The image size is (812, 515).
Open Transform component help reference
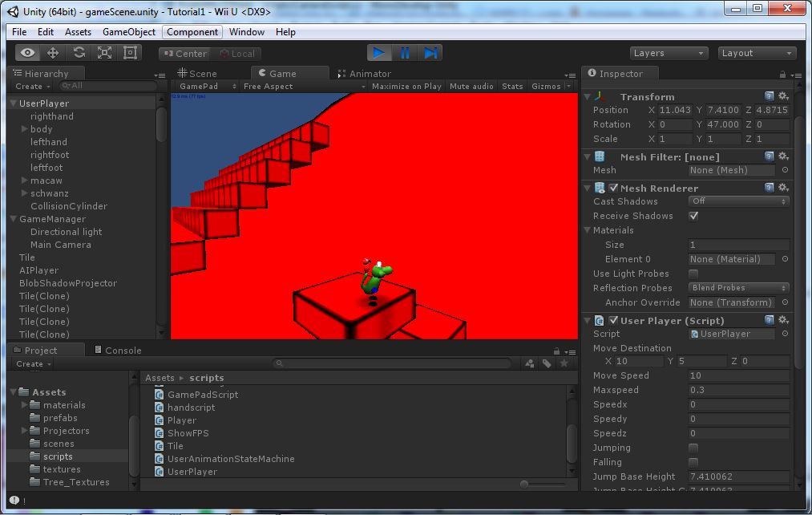pyautogui.click(x=769, y=96)
